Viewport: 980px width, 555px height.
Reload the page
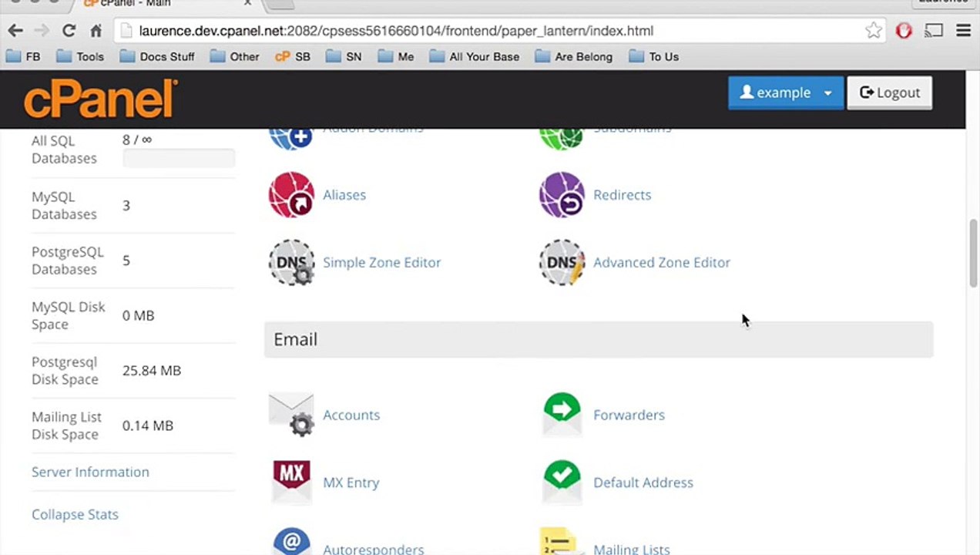[69, 31]
